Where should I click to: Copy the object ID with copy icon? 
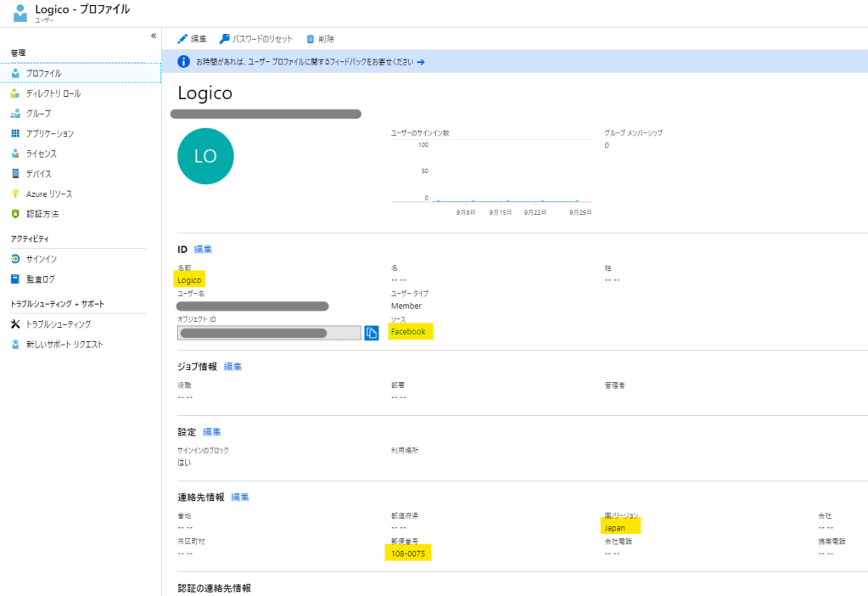372,333
